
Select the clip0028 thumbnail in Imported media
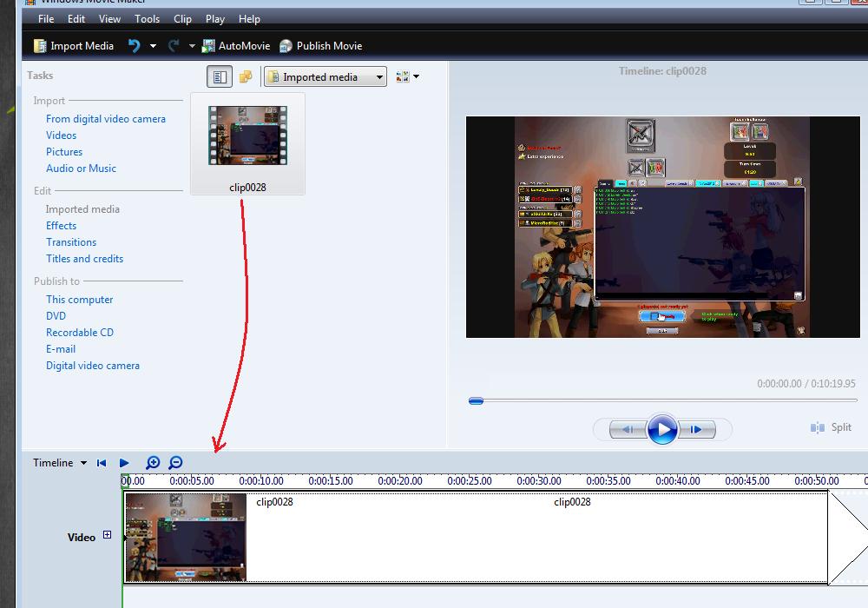tap(247, 137)
